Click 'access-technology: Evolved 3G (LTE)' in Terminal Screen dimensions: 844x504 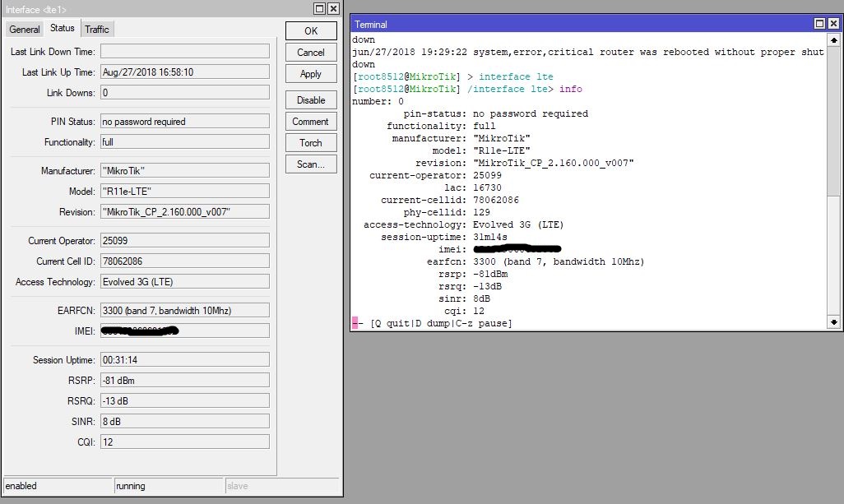coord(463,224)
